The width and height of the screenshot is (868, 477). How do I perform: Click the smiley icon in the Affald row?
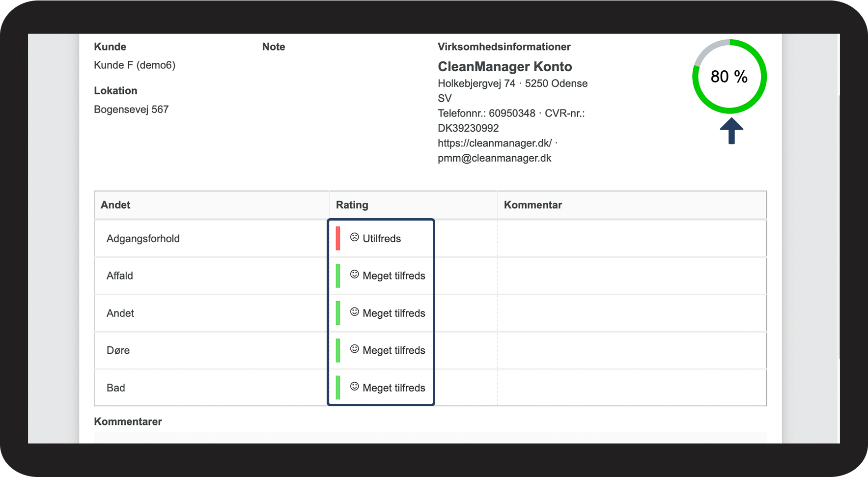(354, 275)
